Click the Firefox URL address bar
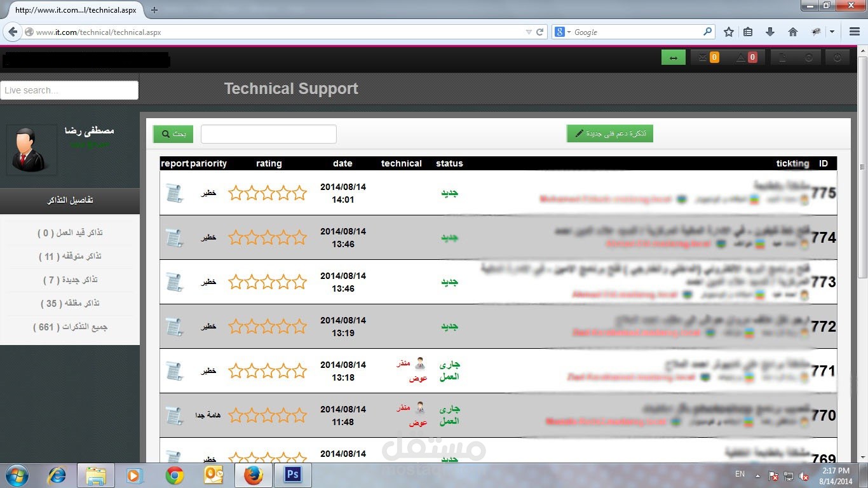This screenshot has width=868, height=488. tap(280, 32)
